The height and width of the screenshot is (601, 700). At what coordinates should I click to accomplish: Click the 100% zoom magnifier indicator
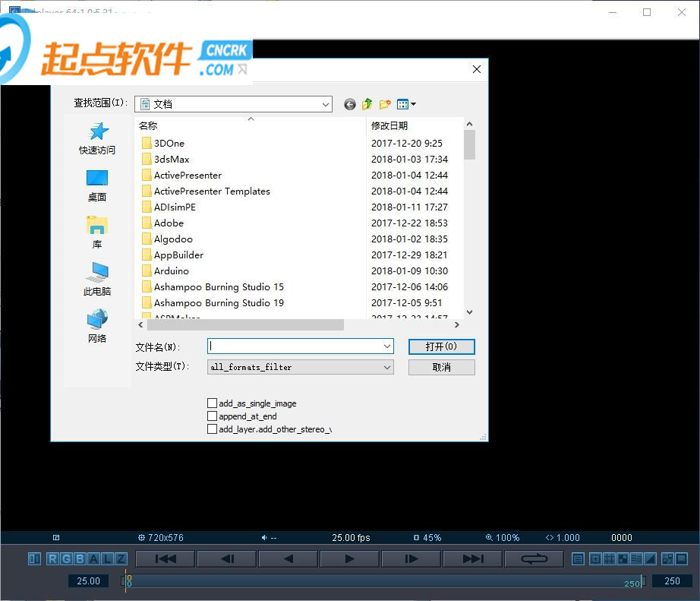(x=503, y=537)
